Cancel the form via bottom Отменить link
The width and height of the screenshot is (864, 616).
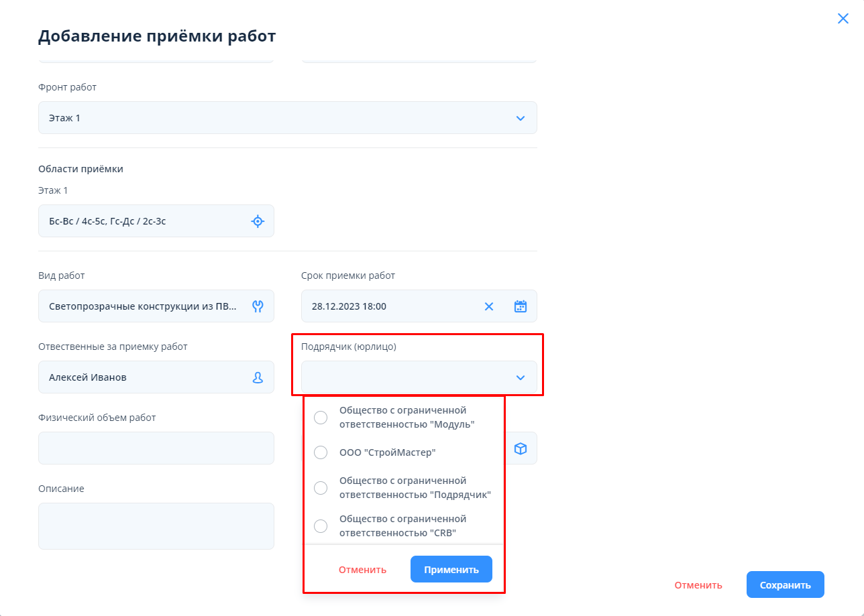(698, 585)
